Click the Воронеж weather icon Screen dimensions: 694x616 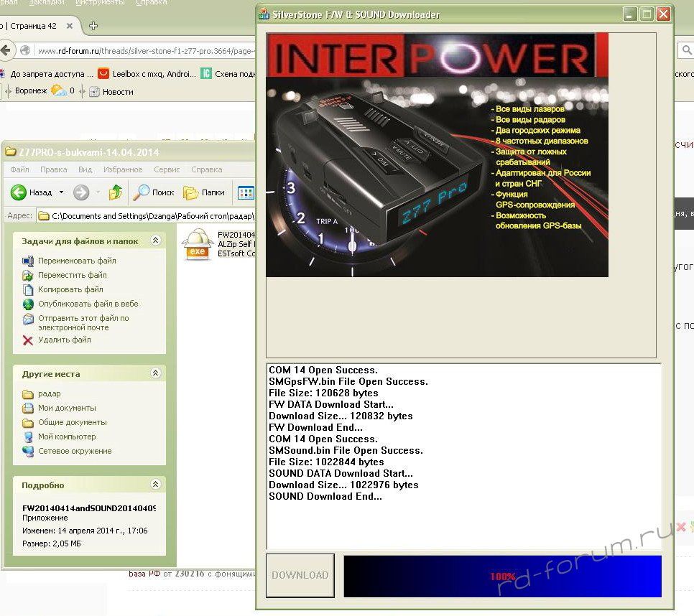[x=59, y=91]
